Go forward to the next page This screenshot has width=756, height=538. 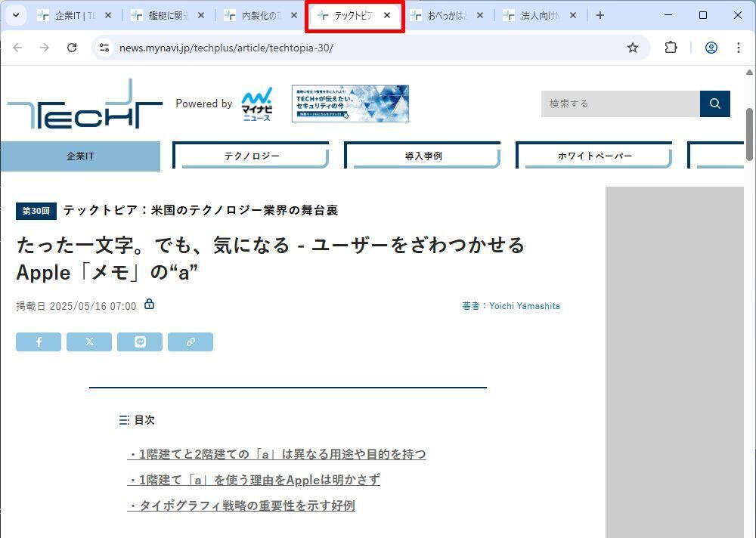tap(45, 48)
